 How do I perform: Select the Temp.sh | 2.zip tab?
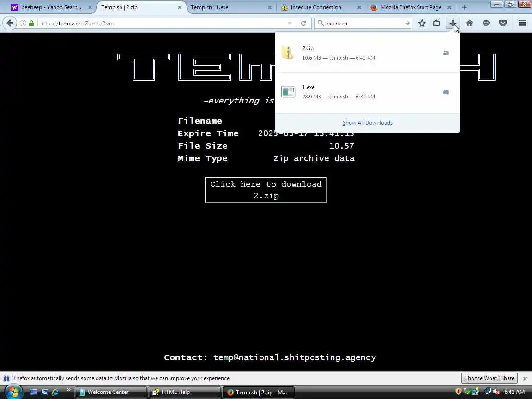[x=140, y=7]
